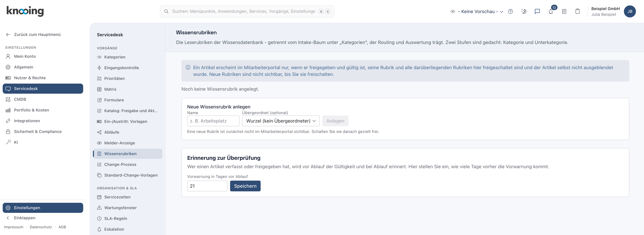
Task: Click the Anlegen button
Action: [x=335, y=121]
